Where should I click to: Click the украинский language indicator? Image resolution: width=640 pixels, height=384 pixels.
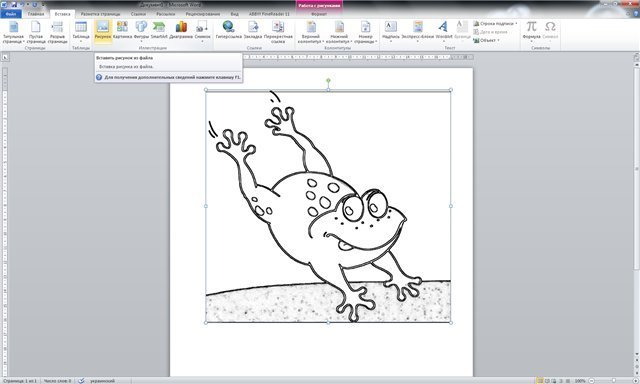tap(102, 381)
